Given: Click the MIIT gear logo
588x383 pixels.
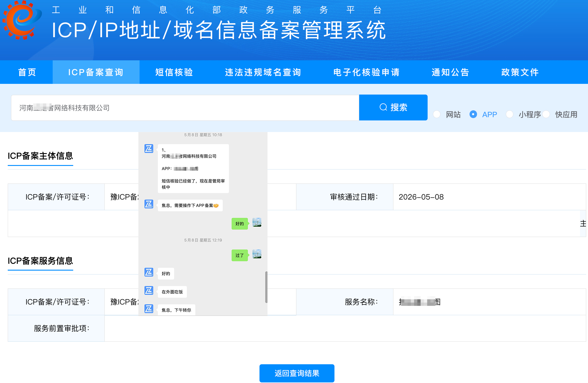Looking at the screenshot, I should 22,20.
